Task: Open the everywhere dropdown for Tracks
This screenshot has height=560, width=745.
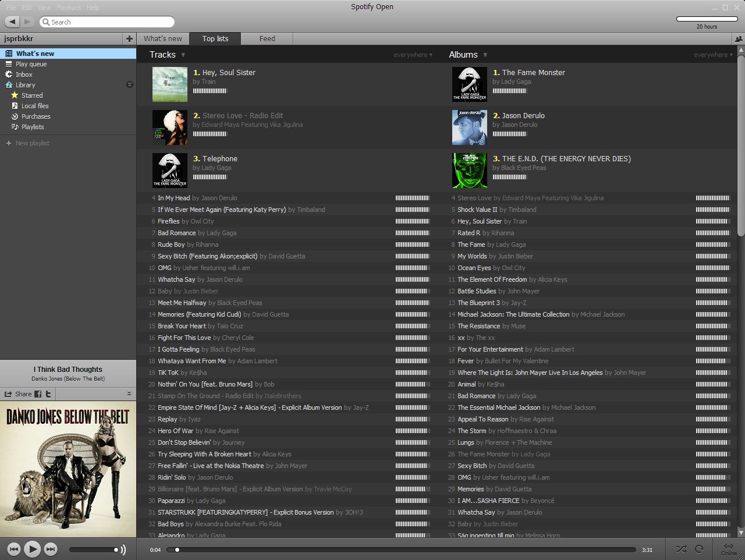Action: pos(413,55)
